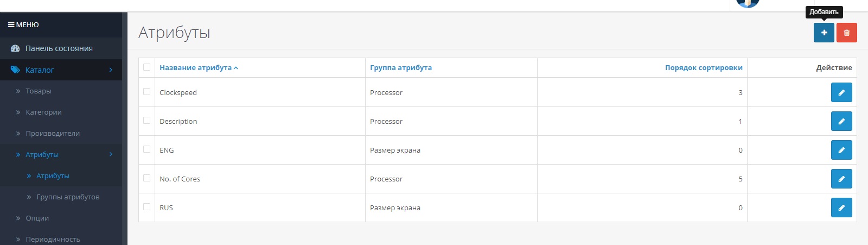Collapse the Catalog sidebar section
The height and width of the screenshot is (245, 868).
click(x=40, y=70)
